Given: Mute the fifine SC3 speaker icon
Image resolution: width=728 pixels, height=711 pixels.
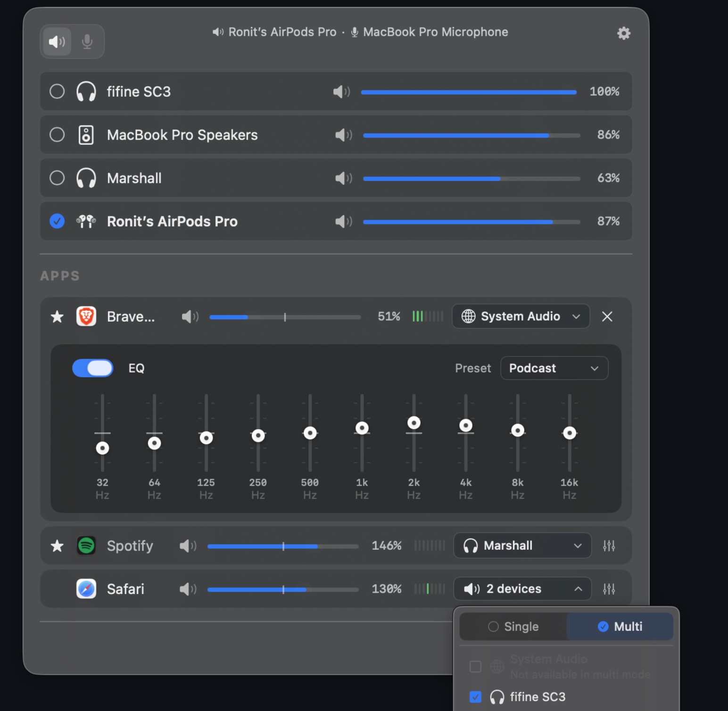Looking at the screenshot, I should point(341,91).
